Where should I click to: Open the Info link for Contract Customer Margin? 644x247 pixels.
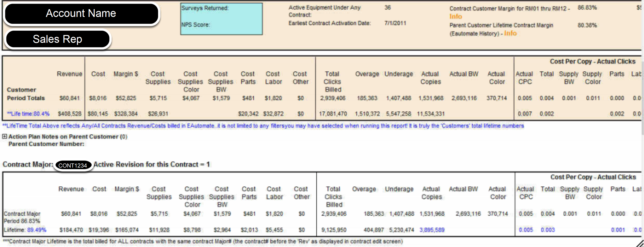pos(456,16)
